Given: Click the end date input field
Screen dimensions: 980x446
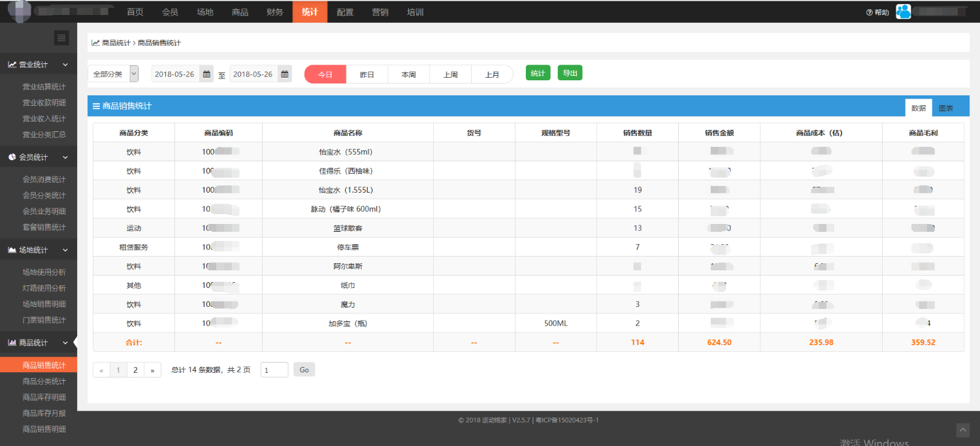Looking at the screenshot, I should click(x=253, y=74).
